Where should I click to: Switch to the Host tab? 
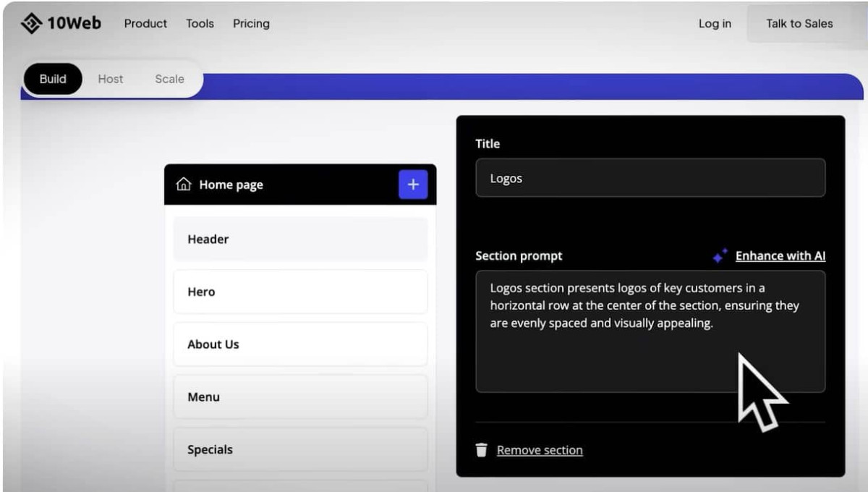point(111,79)
